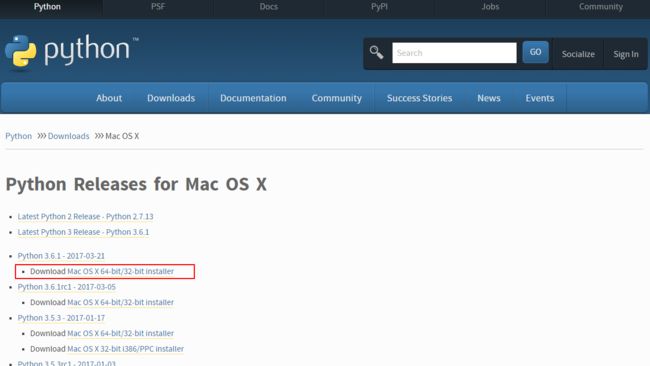This screenshot has width=650, height=366.
Task: Download Python 3.5.3 32-bit i386/PPC installer
Action: coord(126,349)
